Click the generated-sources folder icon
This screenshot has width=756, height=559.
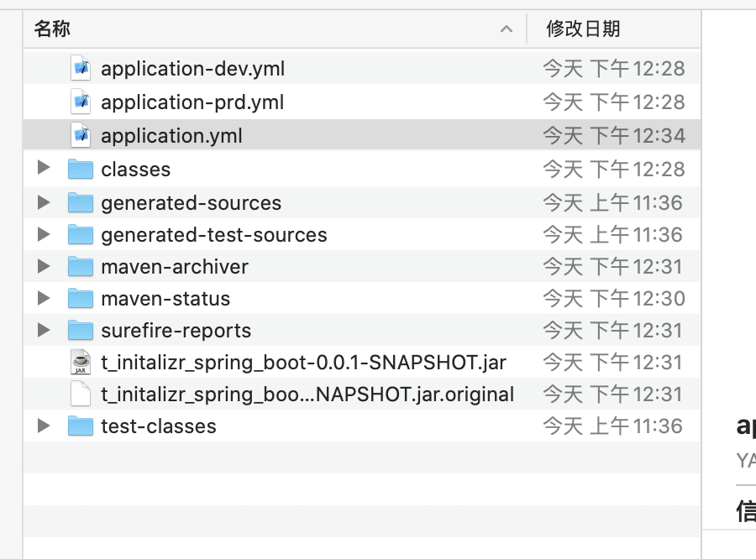(81, 202)
